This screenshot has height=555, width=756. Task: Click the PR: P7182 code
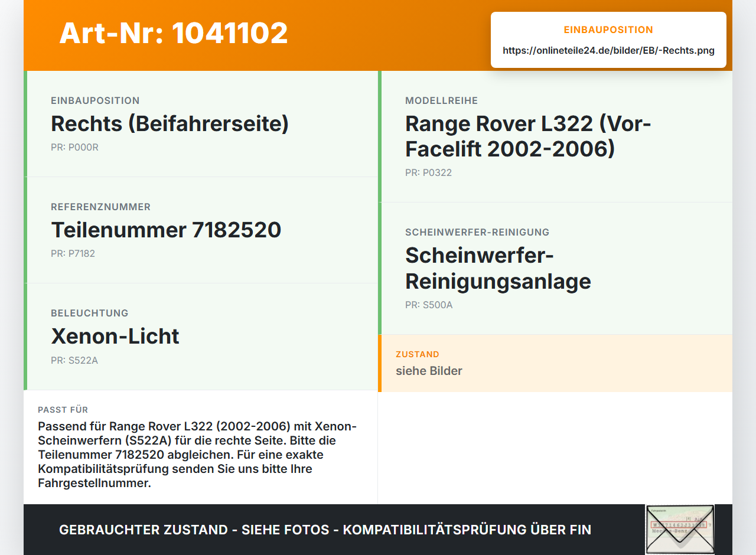click(x=73, y=254)
